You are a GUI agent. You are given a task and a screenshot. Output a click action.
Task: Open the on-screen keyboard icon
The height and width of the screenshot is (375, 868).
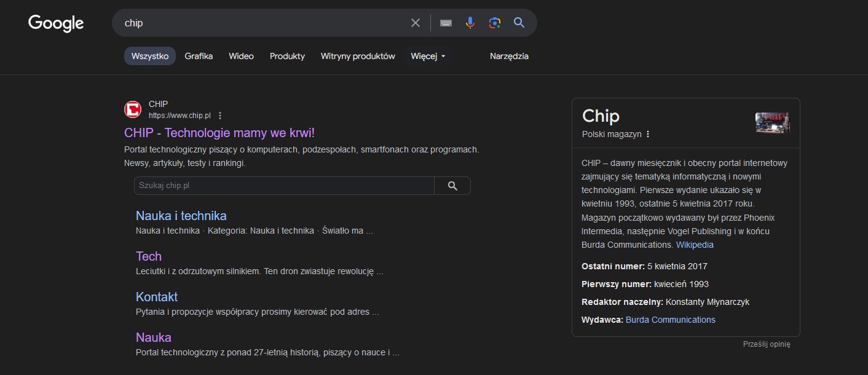[x=446, y=23]
